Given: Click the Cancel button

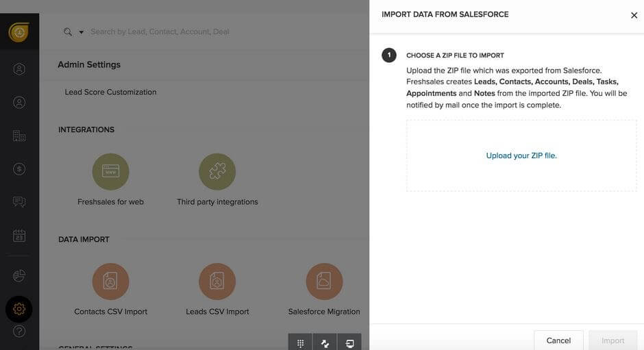Looking at the screenshot, I should (x=558, y=340).
